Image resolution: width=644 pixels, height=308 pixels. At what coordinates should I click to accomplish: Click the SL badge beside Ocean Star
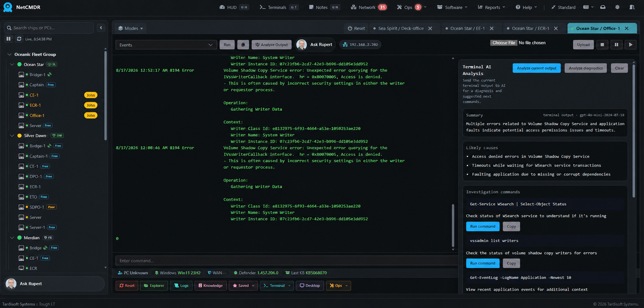click(x=52, y=65)
